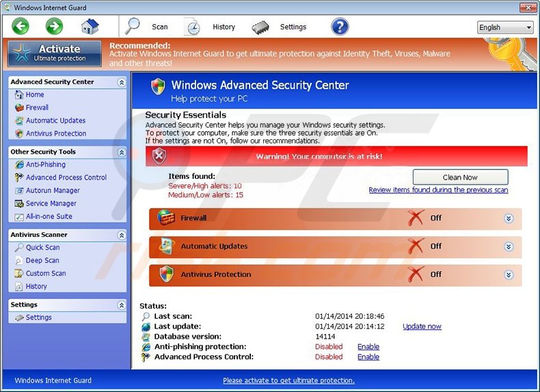Click the Medium/Low alerts: 15 text

pyautogui.click(x=206, y=195)
